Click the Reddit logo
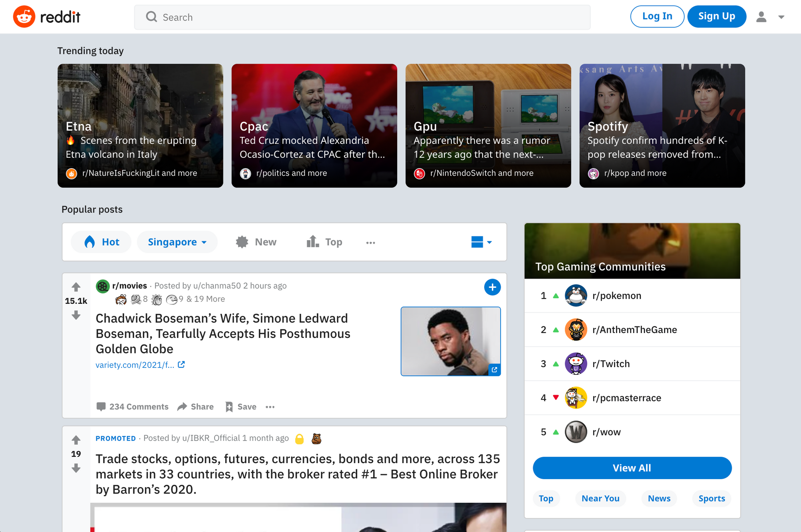The height and width of the screenshot is (532, 801). click(x=47, y=17)
